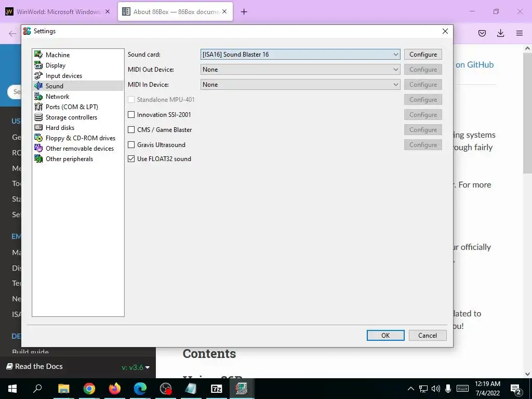Enable Innovation SSI-2001 checkbox
The image size is (532, 399).
coord(131,115)
